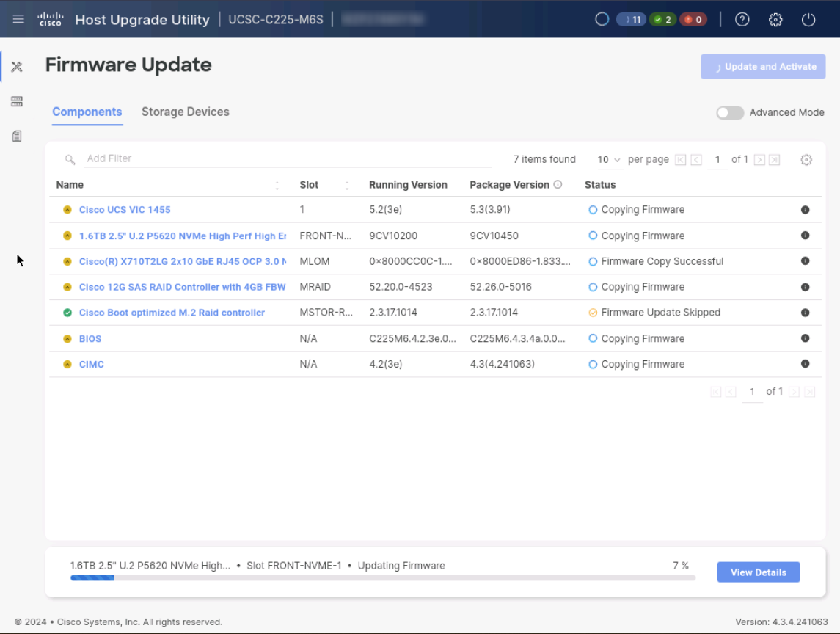The height and width of the screenshot is (634, 840).
Task: Click the Running Version column header
Action: click(408, 185)
